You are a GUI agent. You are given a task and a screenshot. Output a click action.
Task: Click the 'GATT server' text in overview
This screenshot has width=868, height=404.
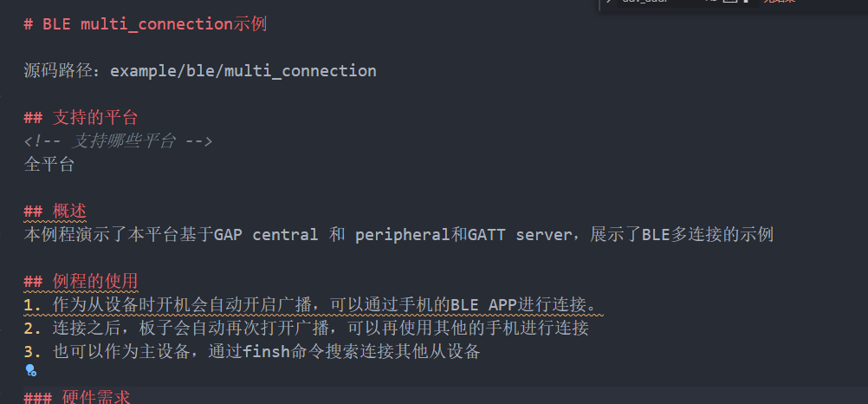click(519, 234)
